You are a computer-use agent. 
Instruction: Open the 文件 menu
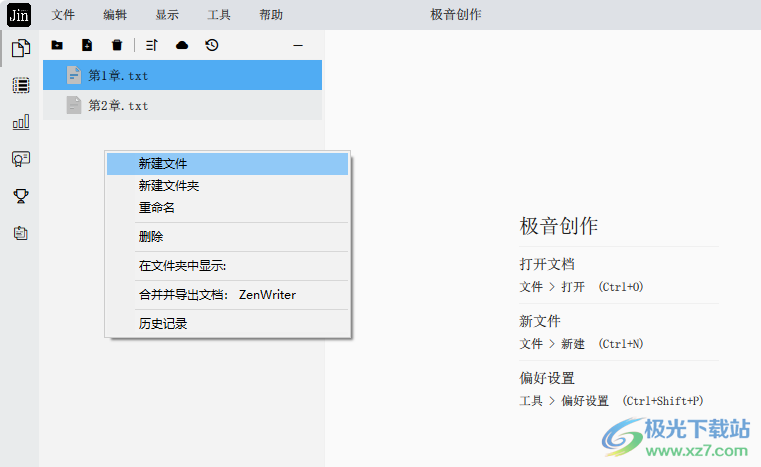point(63,15)
